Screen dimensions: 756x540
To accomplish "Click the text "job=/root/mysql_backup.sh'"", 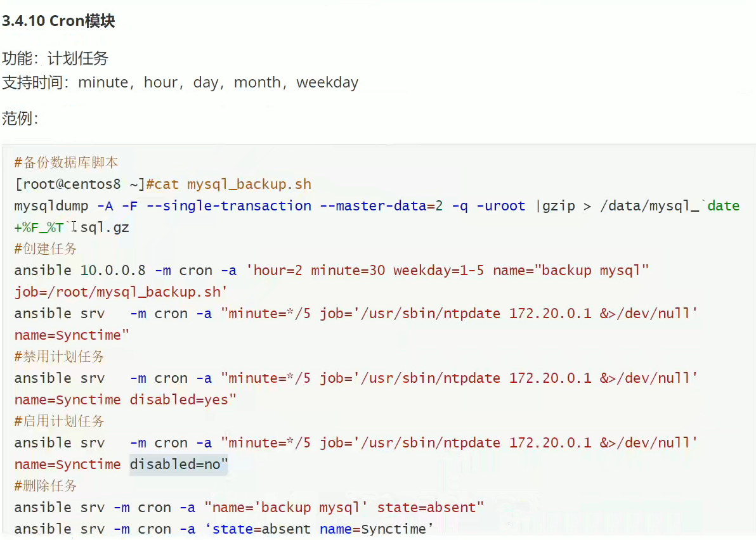I will coord(121,292).
